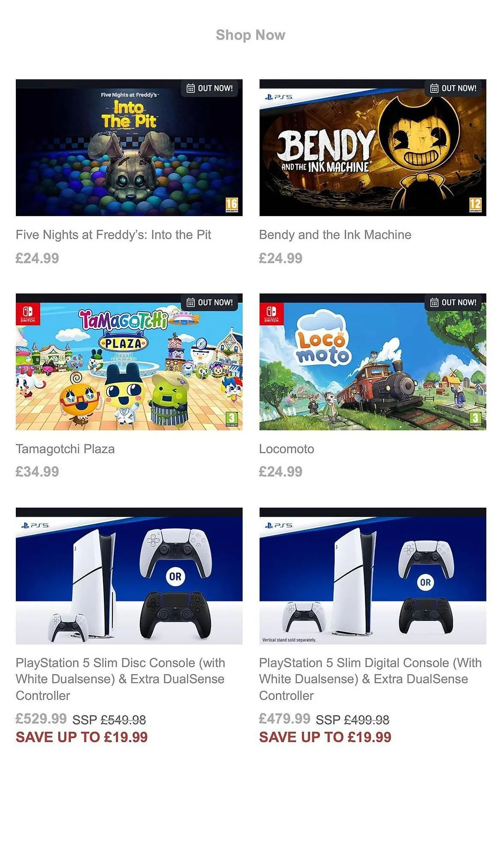
Task: Click the OUT NOW badge on Locomoto banner
Action: click(454, 302)
